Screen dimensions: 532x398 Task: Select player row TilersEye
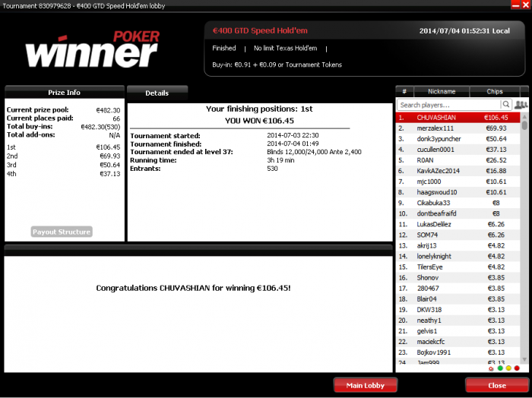tap(458, 267)
